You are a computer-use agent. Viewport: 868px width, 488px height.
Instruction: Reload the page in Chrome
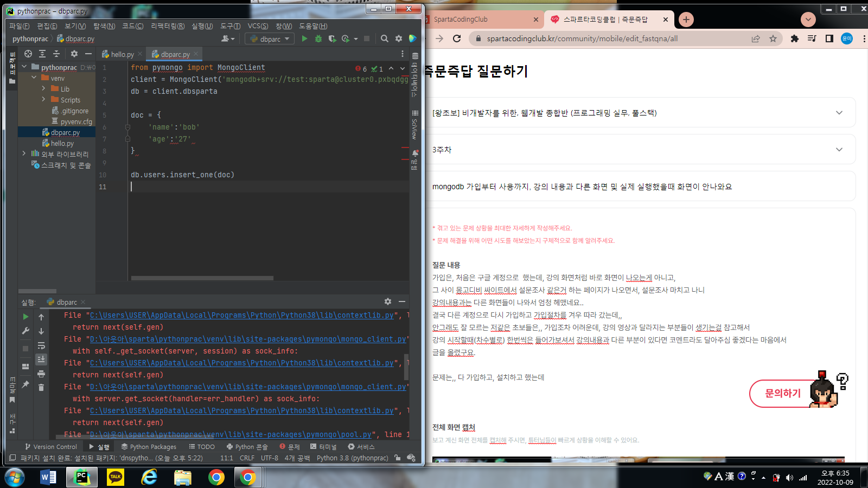457,38
